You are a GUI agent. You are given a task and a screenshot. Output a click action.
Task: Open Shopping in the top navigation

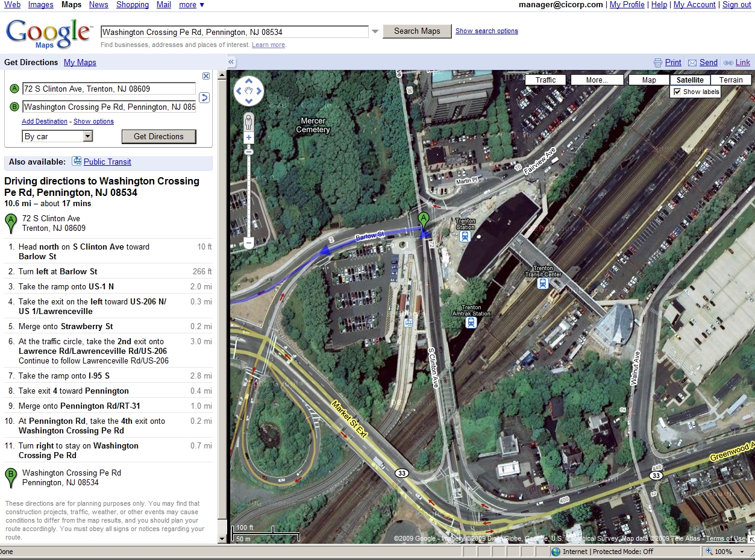pos(133,5)
